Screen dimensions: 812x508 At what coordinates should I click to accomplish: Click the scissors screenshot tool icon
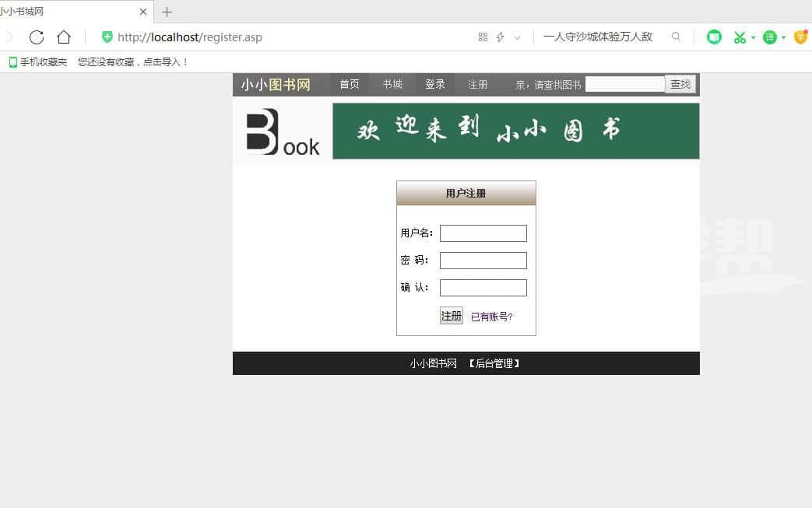740,37
